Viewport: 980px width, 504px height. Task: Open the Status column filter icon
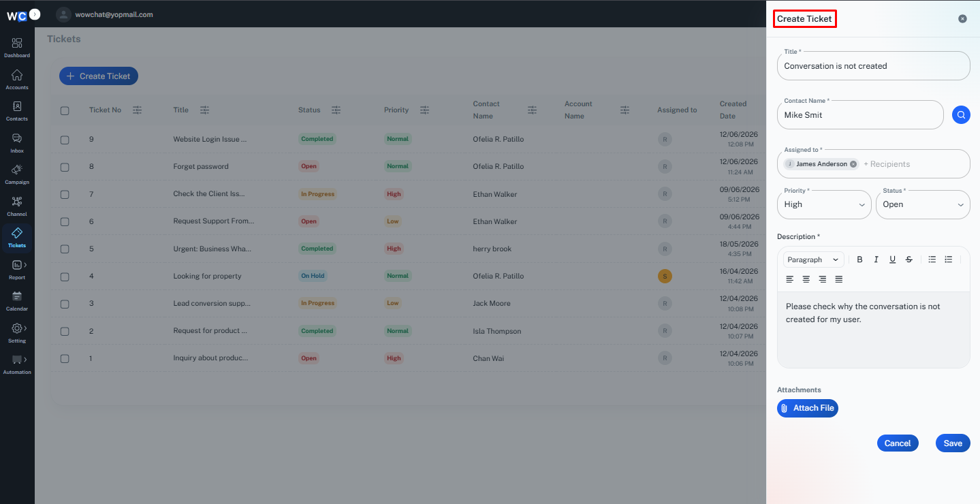(x=336, y=110)
